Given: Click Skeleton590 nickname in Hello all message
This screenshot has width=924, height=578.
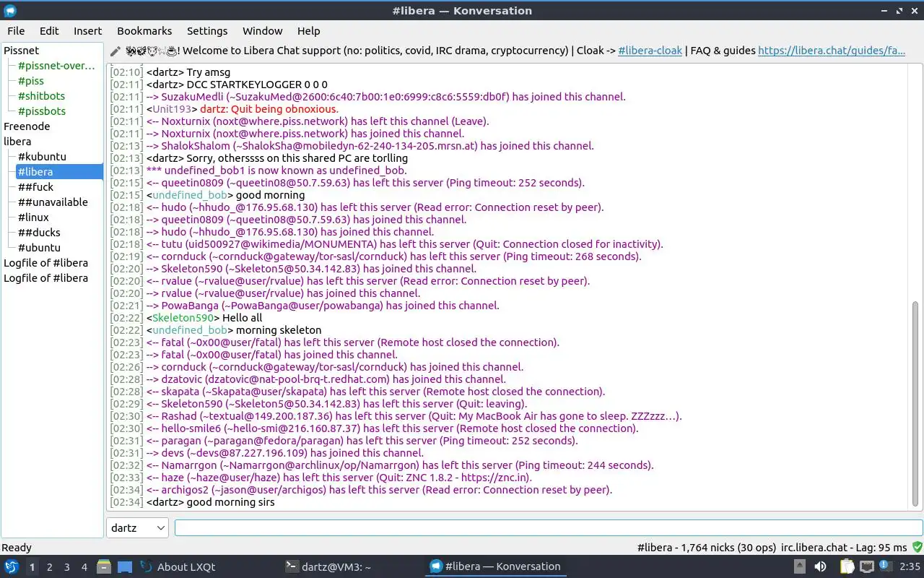Looking at the screenshot, I should (183, 318).
